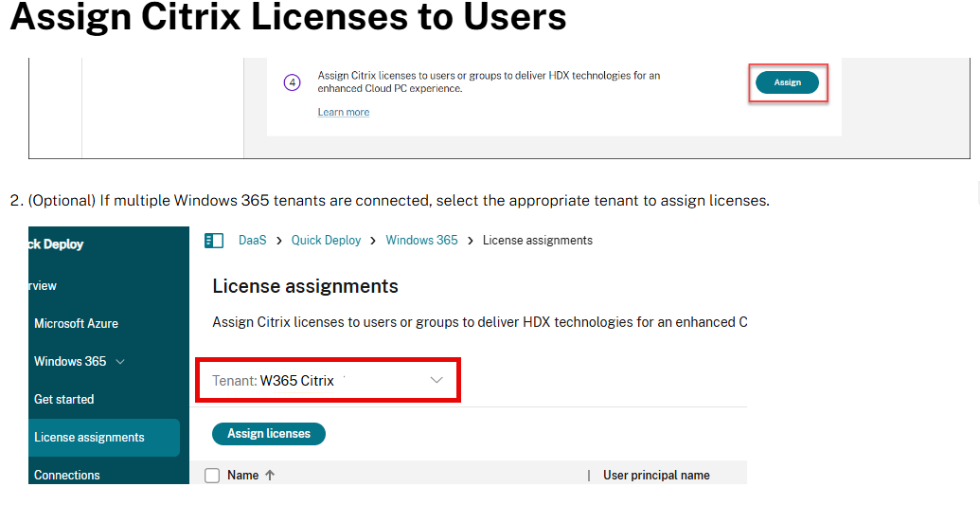The height and width of the screenshot is (505, 980).
Task: Click the Assign button in step 4
Action: (x=787, y=82)
